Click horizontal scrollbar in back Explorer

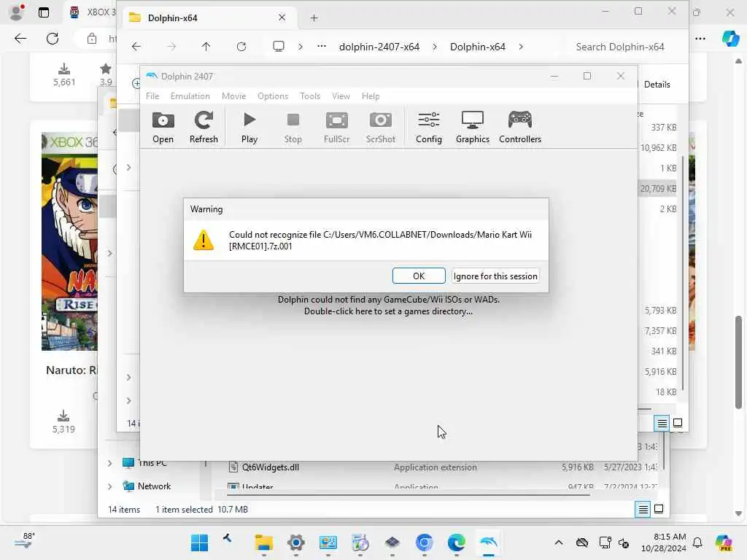click(409, 494)
